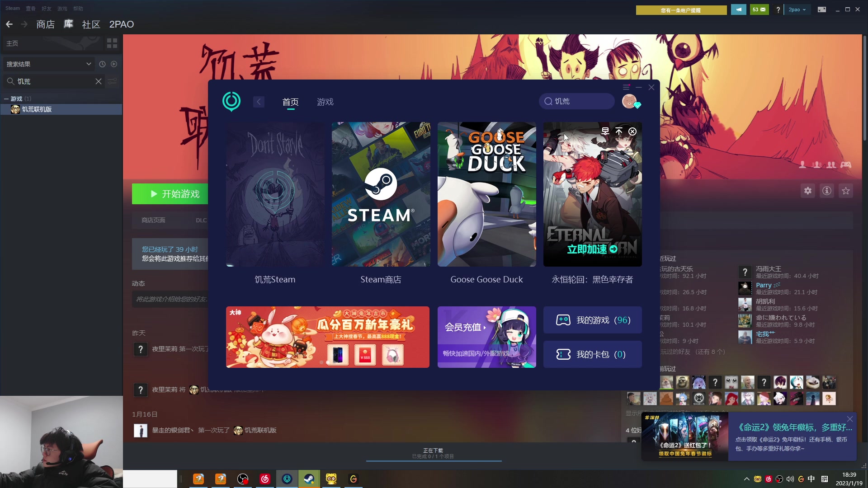Open 我的游戏 (96) button
Screen dimensions: 868x488
(592, 320)
